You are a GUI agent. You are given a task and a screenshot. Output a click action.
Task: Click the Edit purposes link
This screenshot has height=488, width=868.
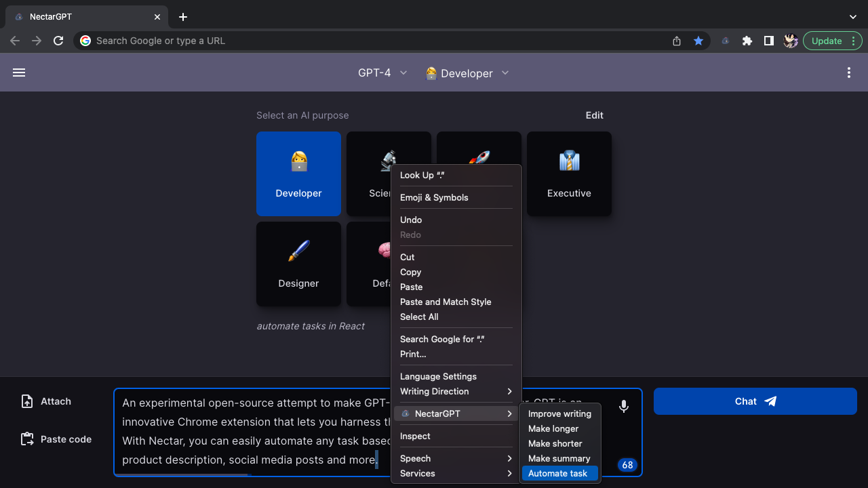pyautogui.click(x=595, y=115)
